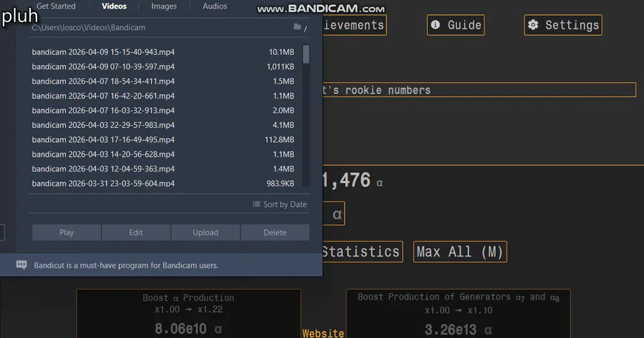Click the 112.8MB file size value

point(279,139)
